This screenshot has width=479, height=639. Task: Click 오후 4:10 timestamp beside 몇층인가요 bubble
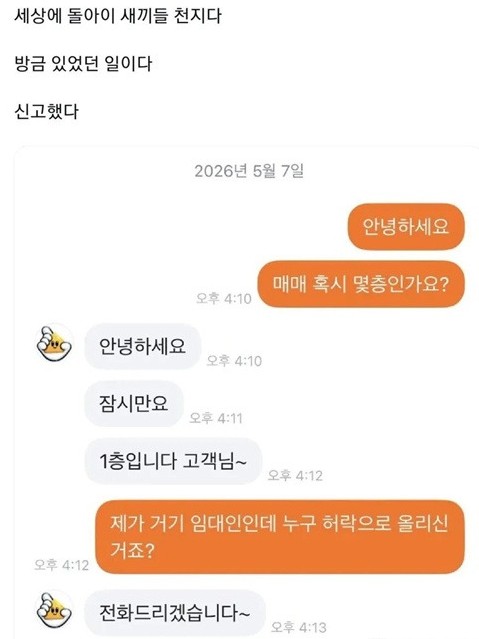click(224, 298)
